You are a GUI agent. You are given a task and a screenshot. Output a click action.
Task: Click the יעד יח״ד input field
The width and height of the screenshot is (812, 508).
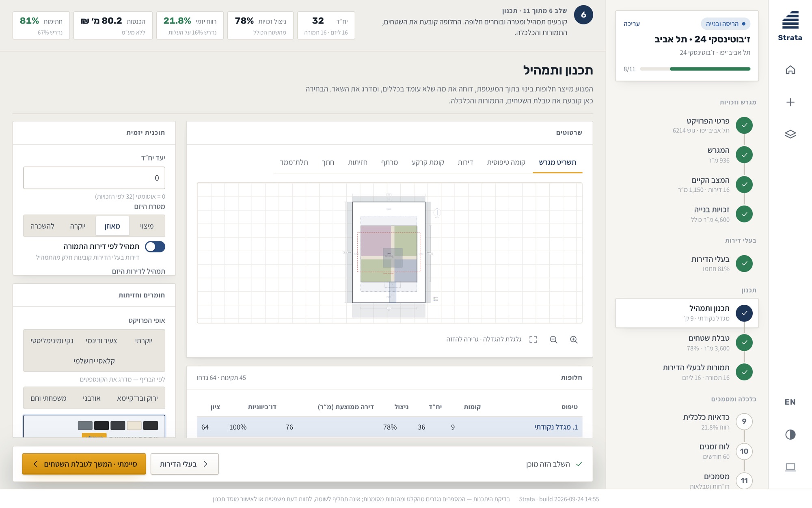click(x=94, y=178)
